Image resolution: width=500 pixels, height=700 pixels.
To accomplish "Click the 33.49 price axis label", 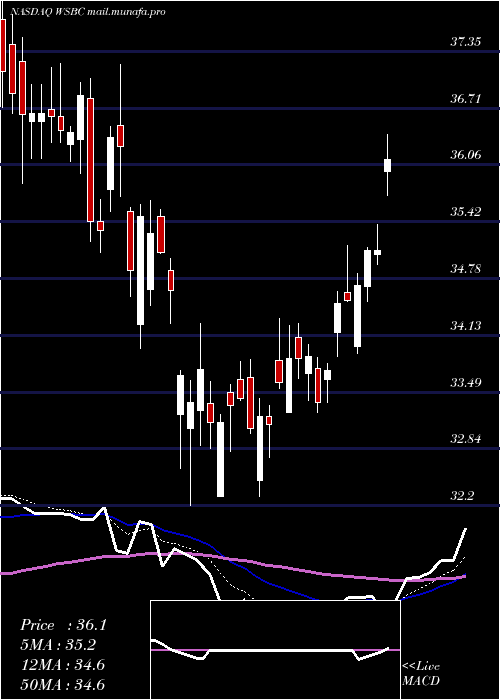I will tap(465, 383).
